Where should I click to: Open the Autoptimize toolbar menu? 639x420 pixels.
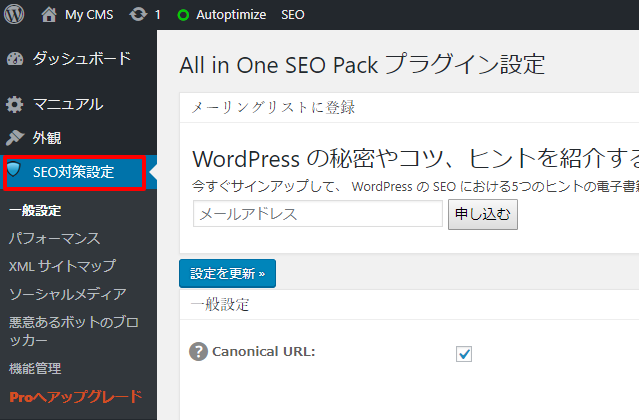click(x=231, y=15)
